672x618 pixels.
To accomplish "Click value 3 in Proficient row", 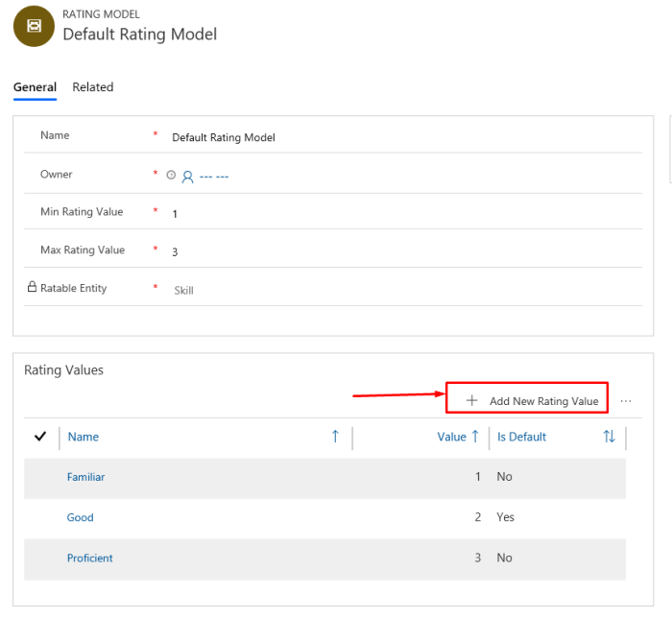I will pos(478,558).
